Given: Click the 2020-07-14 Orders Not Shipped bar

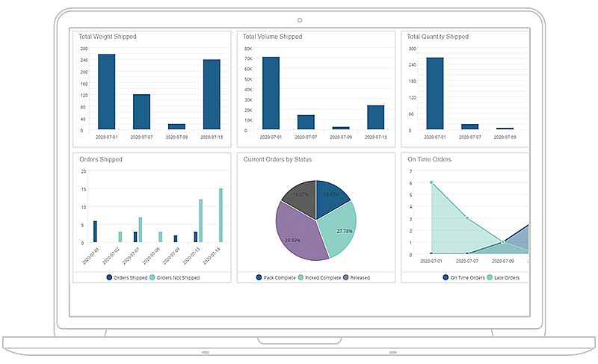Looking at the screenshot, I should click(221, 215).
